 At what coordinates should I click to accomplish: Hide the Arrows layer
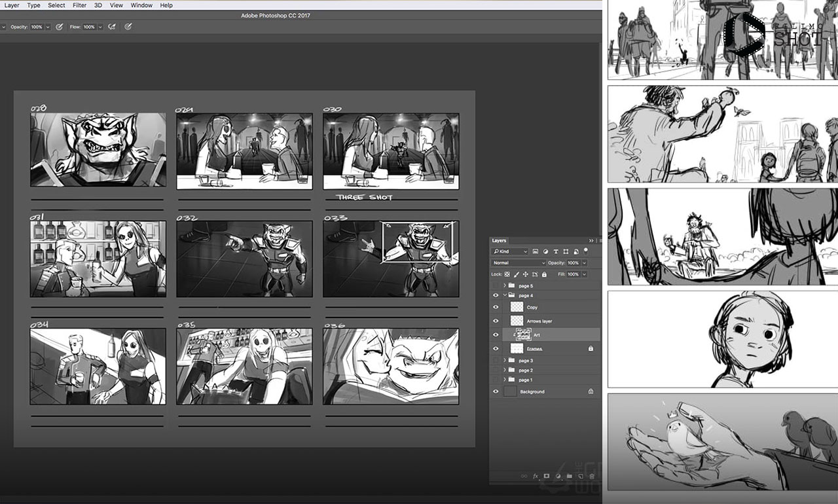(496, 321)
